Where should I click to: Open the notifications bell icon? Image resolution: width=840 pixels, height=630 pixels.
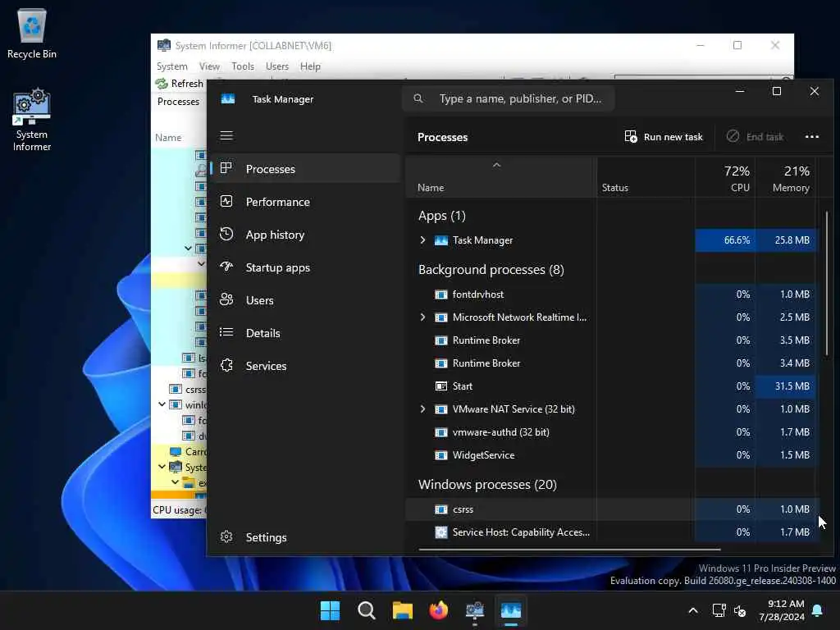818,610
